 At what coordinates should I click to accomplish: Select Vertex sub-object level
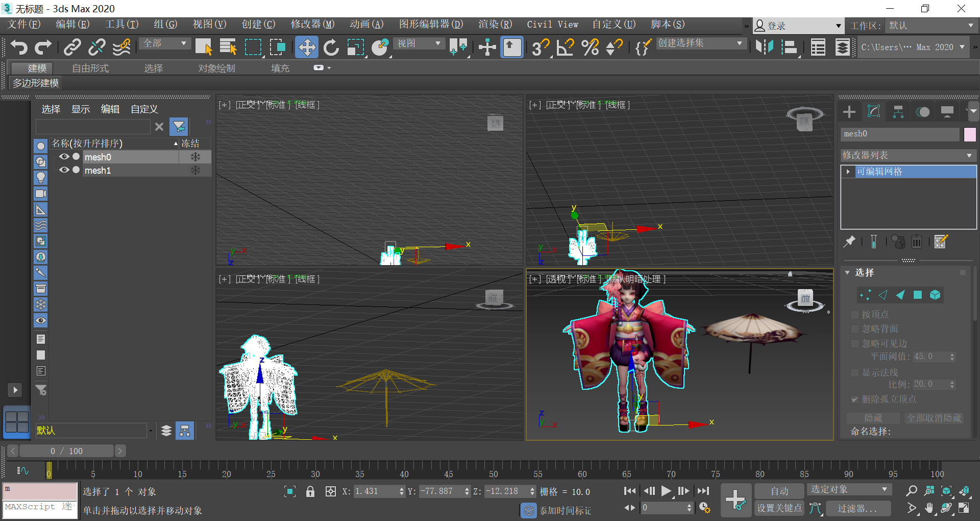[866, 295]
